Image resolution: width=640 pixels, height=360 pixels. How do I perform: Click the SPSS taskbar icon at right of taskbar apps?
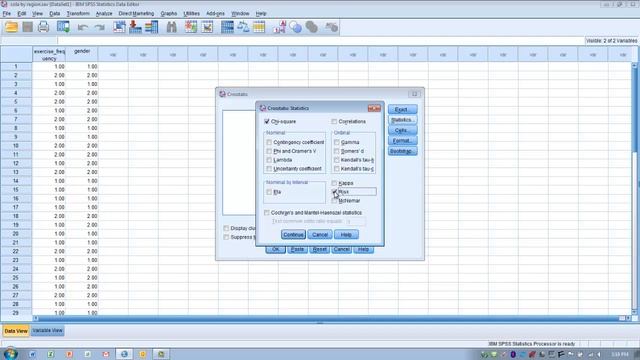point(161,354)
